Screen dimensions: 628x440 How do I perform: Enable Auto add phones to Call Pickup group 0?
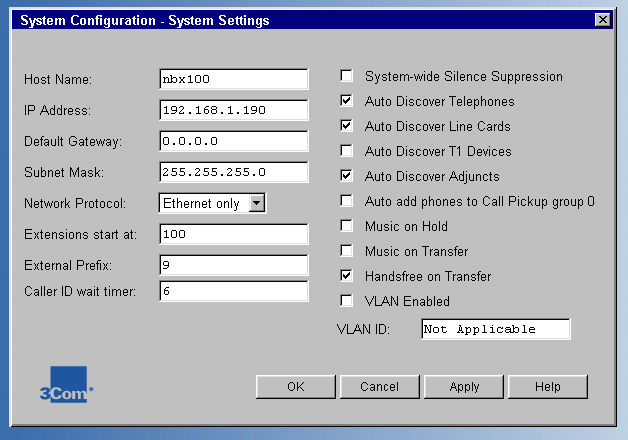(x=347, y=201)
